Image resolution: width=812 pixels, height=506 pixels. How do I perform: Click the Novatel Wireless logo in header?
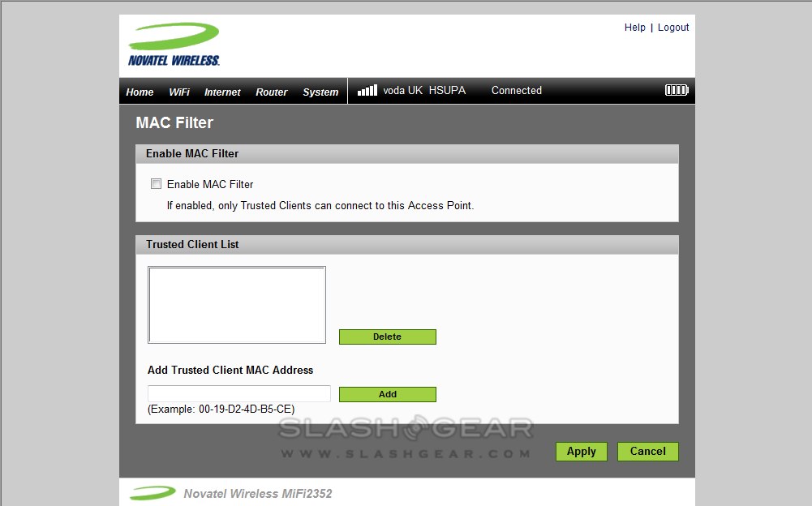click(174, 45)
